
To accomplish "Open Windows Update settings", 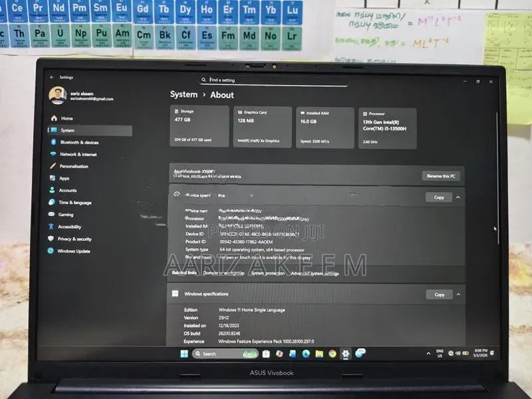I will [x=69, y=251].
